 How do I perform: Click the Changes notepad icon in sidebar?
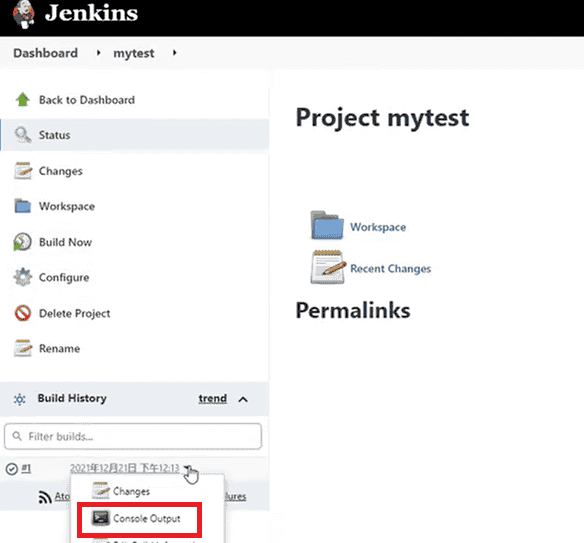click(23, 171)
